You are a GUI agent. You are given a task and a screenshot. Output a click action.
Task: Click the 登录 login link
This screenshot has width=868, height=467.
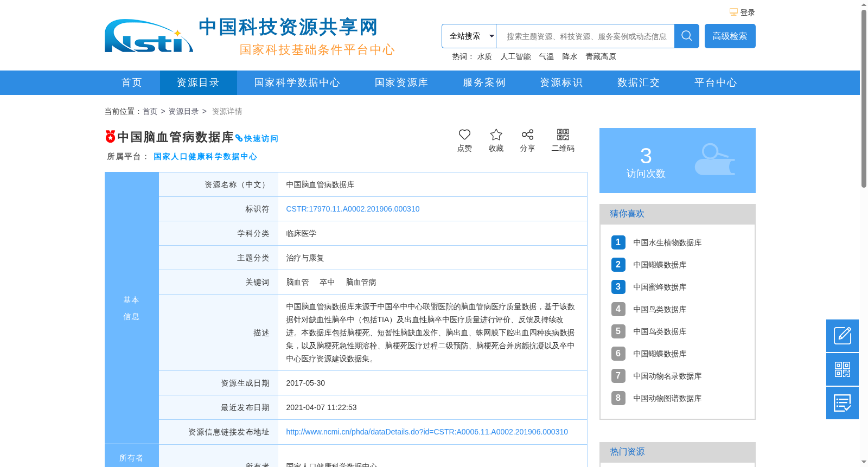[x=748, y=12]
